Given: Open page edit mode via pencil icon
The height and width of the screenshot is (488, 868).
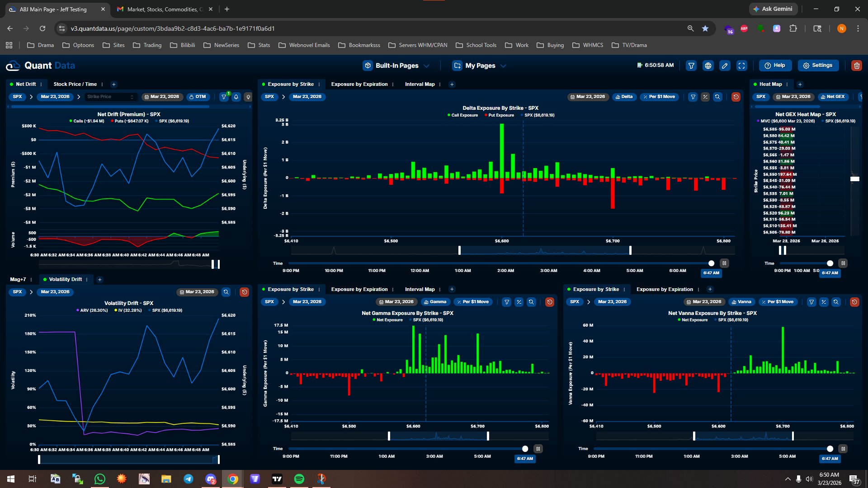Looking at the screenshot, I should (x=725, y=66).
